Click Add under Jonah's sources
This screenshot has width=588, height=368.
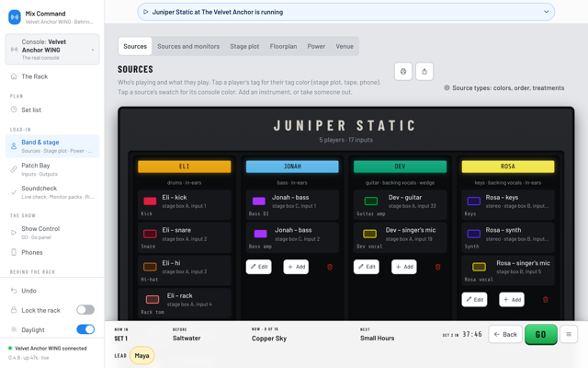click(296, 267)
